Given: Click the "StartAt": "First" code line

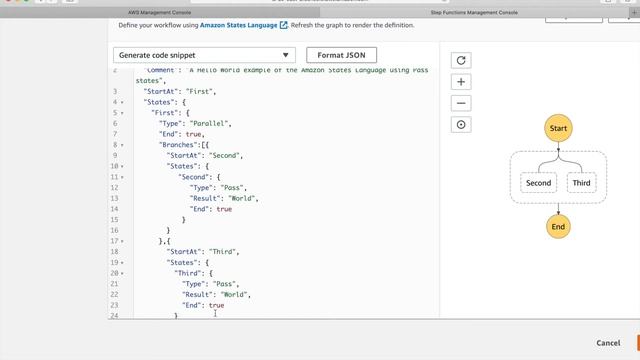Looking at the screenshot, I should coord(180,91).
